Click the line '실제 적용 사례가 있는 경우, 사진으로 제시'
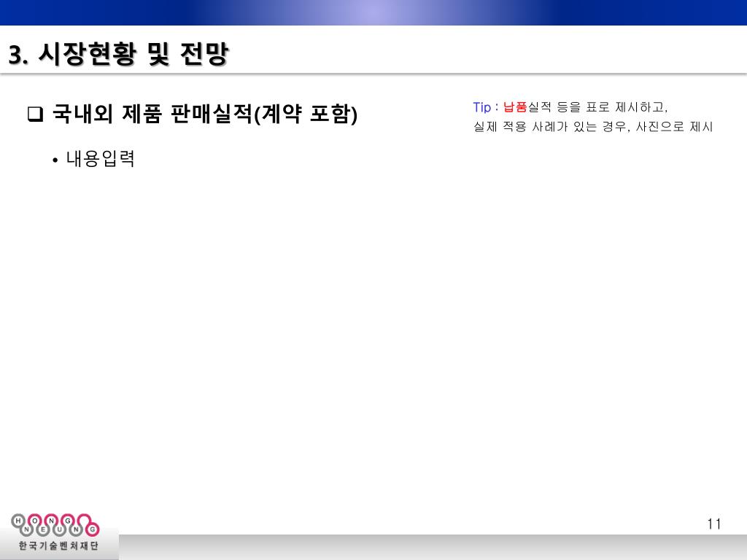The image size is (747, 560). point(592,127)
